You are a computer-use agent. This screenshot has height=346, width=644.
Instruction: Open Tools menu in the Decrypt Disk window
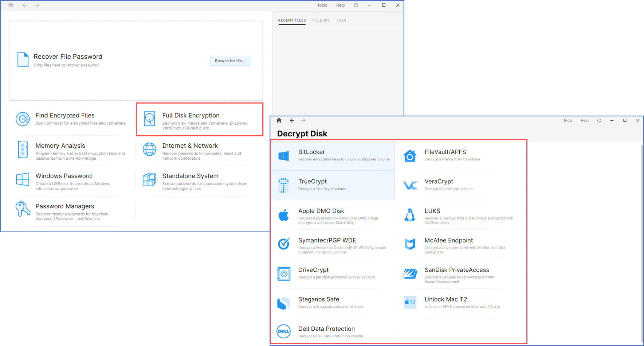(x=568, y=120)
